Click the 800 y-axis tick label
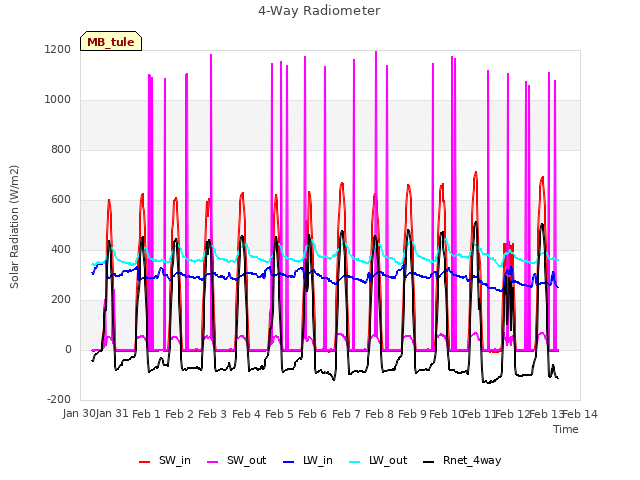This screenshot has width=640, height=480. (x=61, y=150)
